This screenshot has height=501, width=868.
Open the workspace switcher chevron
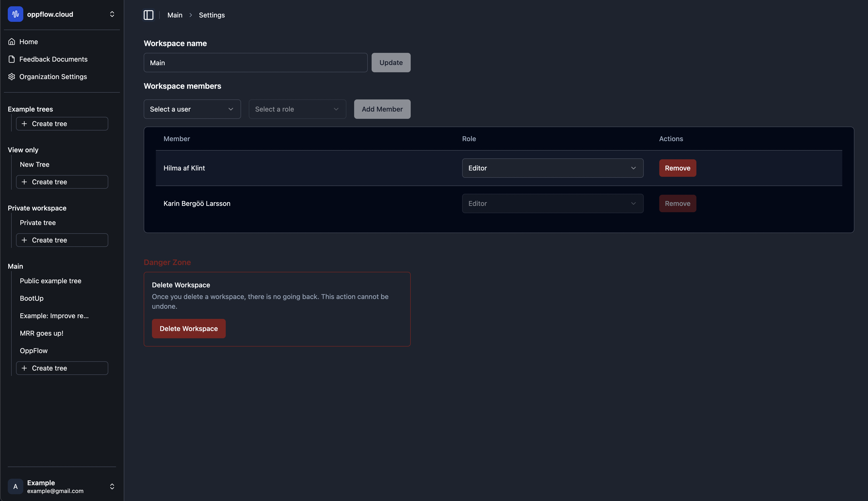pos(112,14)
